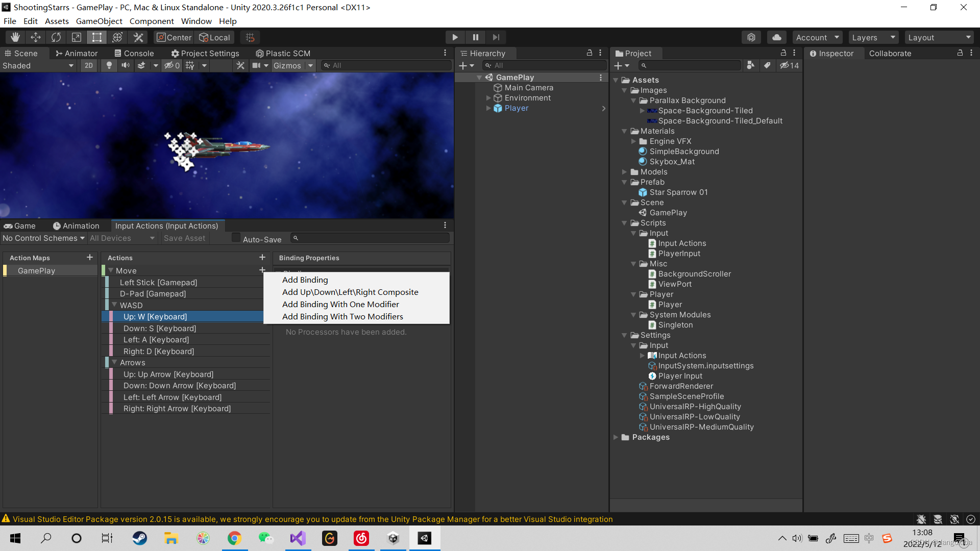This screenshot has width=980, height=551.
Task: Choose Add Binding With One Modifier
Action: tap(340, 304)
